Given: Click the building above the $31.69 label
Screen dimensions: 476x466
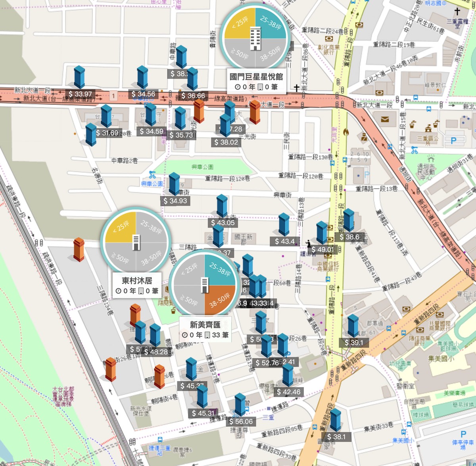Looking at the screenshot, I should 106,116.
